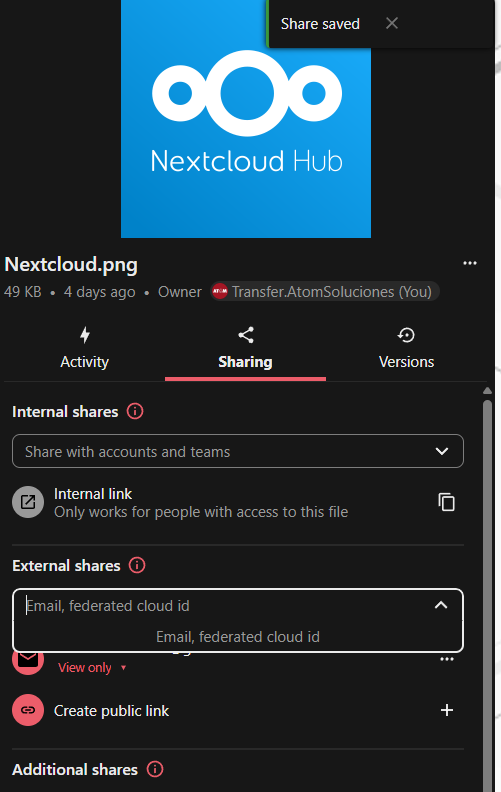The image size is (501, 792).
Task: Create a new public link with plus
Action: click(x=446, y=710)
